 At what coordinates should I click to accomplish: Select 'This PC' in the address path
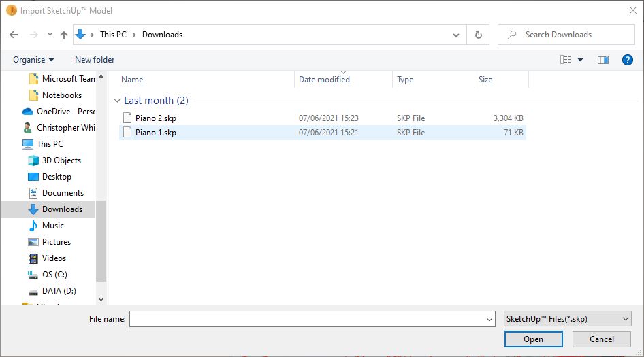(113, 35)
